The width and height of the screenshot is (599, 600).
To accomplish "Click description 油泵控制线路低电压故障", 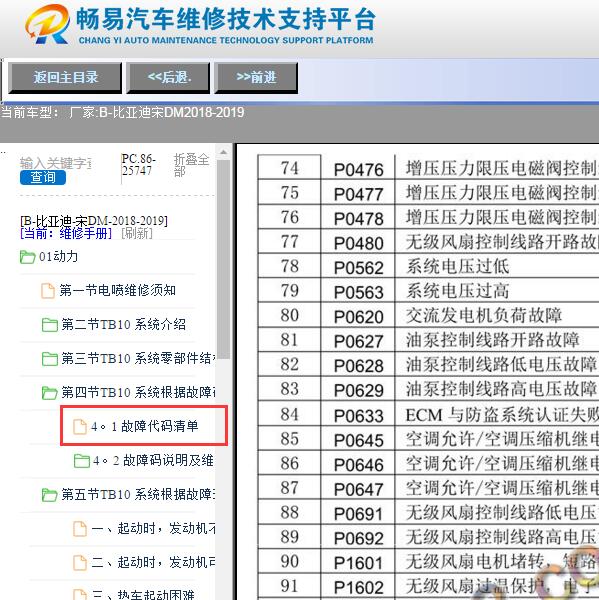I will tap(501, 365).
